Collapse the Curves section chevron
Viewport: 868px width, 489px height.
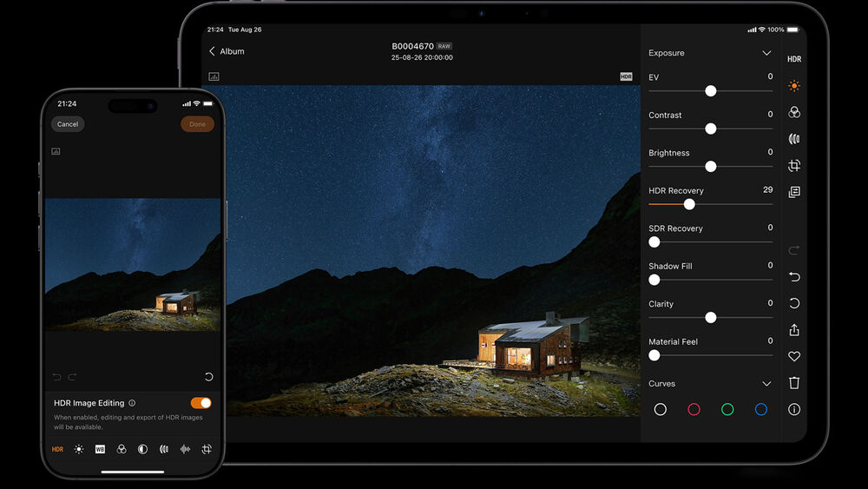[766, 384]
